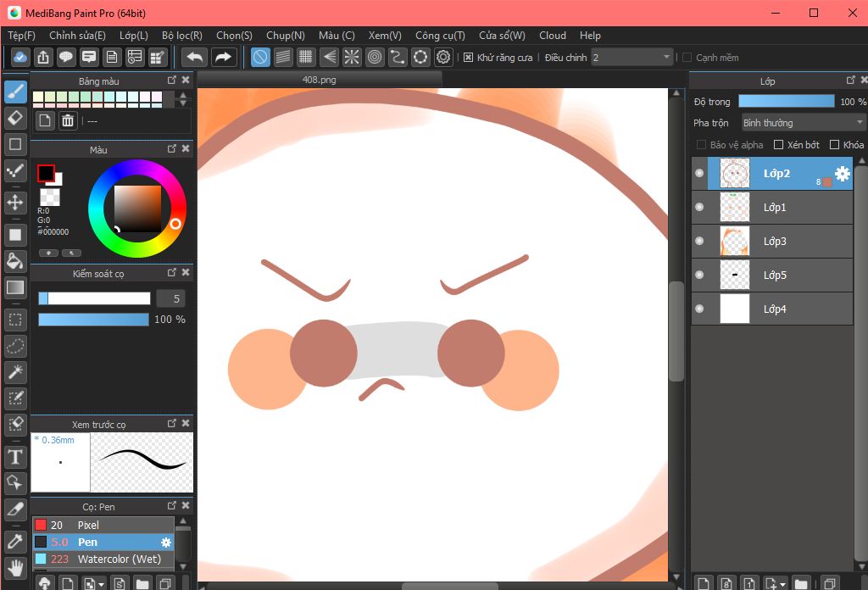Image resolution: width=868 pixels, height=590 pixels.
Task: Activate the Move tool
Action: [x=15, y=203]
